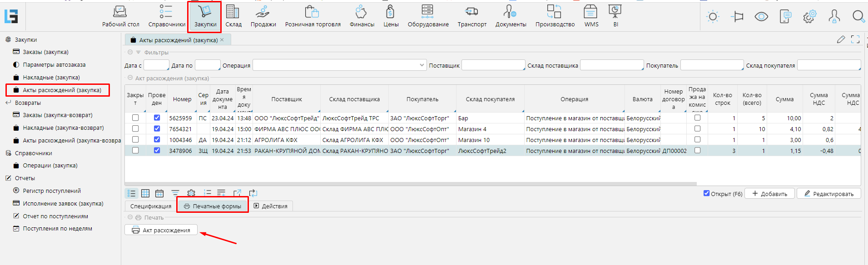Switch to the Спецификация tab

point(151,206)
